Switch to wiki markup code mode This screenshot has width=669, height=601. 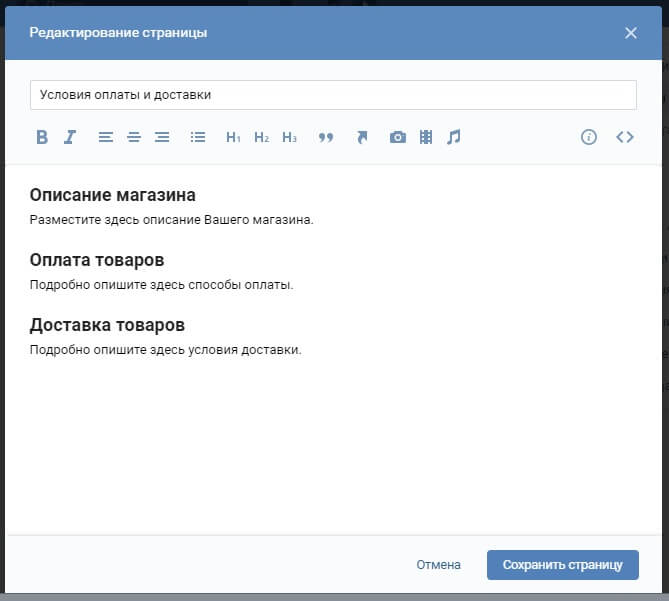(625, 138)
